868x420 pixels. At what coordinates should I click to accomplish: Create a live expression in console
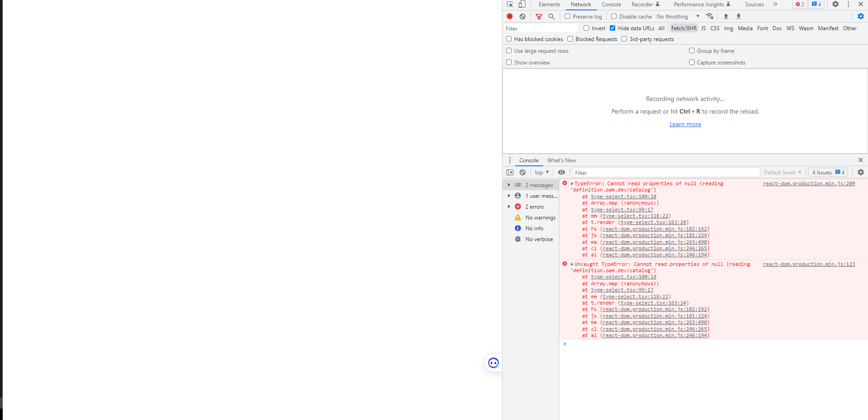(x=562, y=172)
